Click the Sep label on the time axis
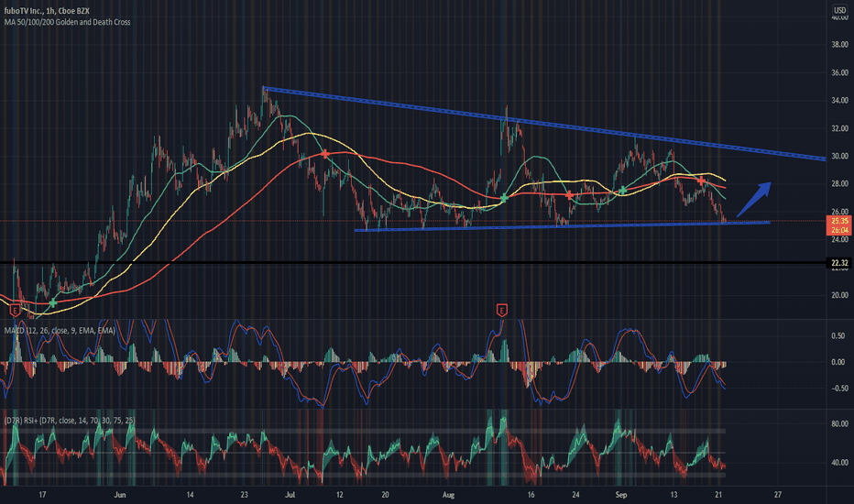The width and height of the screenshot is (854, 504). coord(621,495)
